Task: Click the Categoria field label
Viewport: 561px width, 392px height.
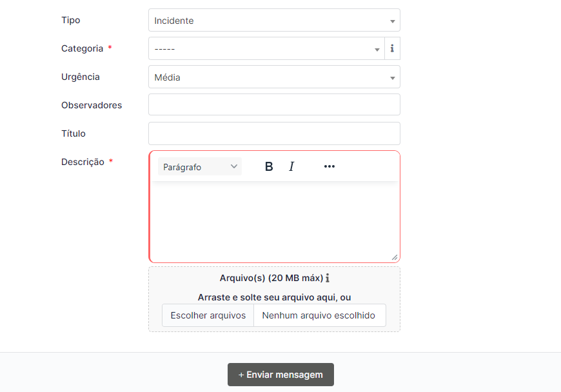Action: click(x=82, y=48)
